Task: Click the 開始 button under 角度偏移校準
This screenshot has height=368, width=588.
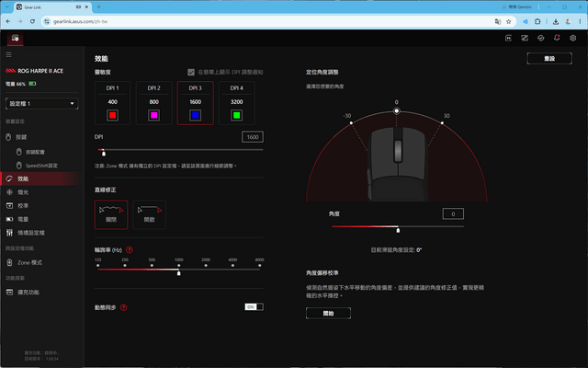Action: coord(328,313)
